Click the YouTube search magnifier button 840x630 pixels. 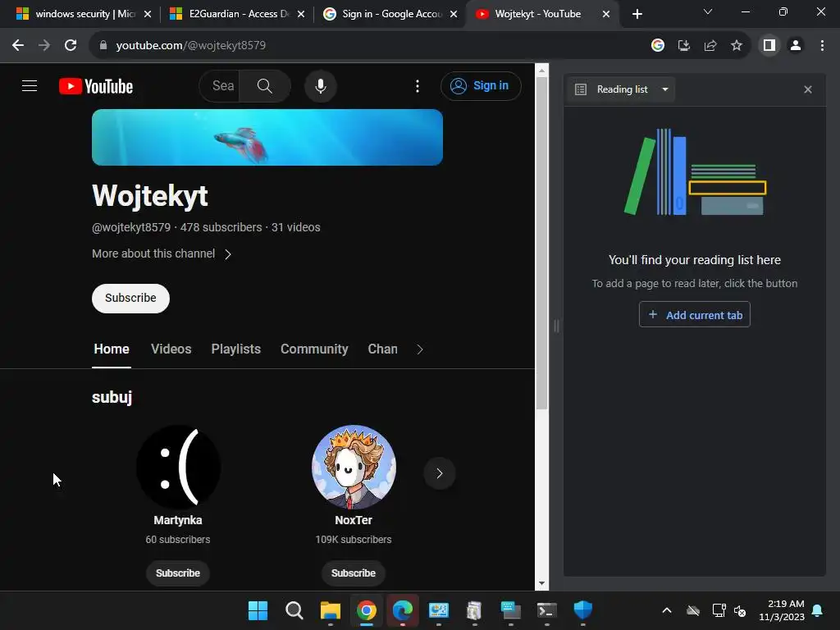[x=265, y=85]
